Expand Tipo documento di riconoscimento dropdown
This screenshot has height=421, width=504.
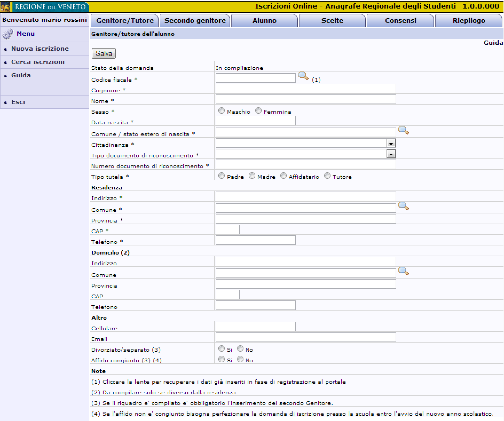391,154
